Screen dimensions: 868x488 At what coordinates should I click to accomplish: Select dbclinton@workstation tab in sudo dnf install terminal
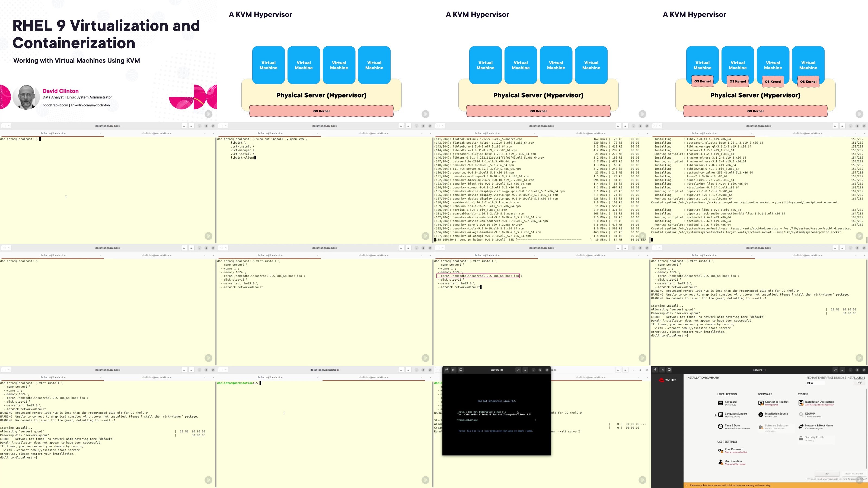[373, 133]
